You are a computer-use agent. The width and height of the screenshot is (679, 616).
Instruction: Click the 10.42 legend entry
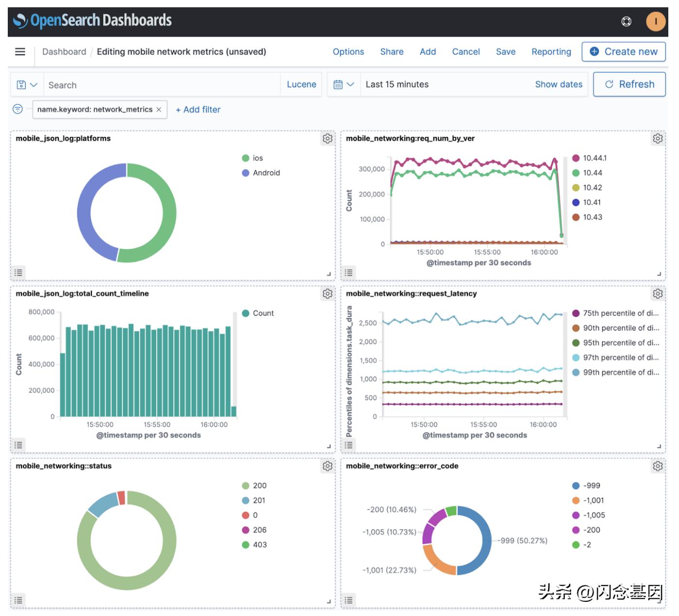[587, 188]
